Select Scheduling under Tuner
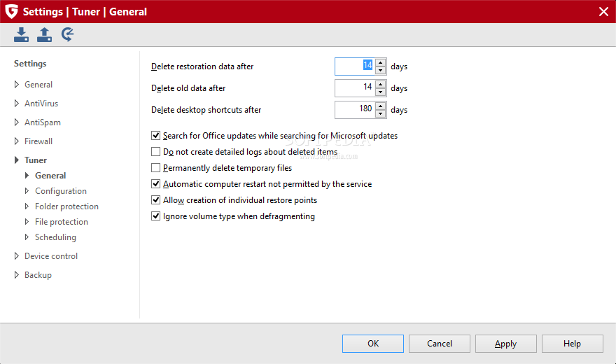The width and height of the screenshot is (616, 364). [55, 237]
